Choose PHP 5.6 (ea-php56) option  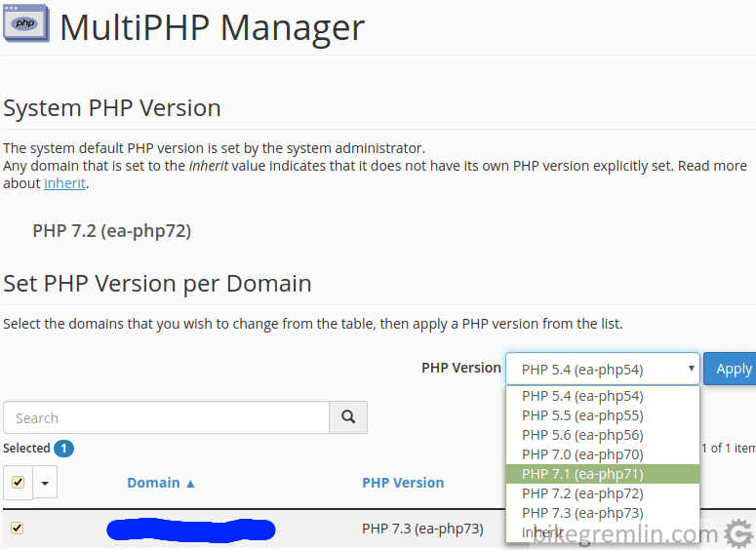pos(602,435)
